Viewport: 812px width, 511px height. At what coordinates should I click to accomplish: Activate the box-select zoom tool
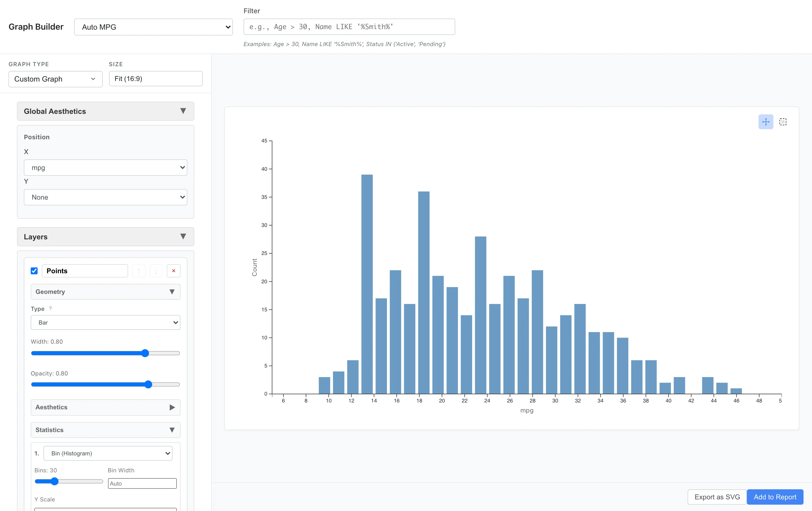coord(783,122)
